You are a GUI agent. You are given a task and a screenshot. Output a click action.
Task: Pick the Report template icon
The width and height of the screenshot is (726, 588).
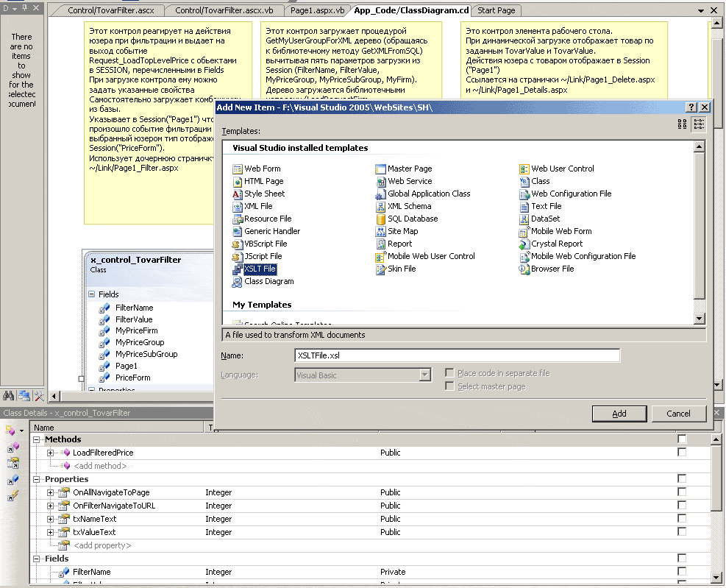[x=380, y=244]
